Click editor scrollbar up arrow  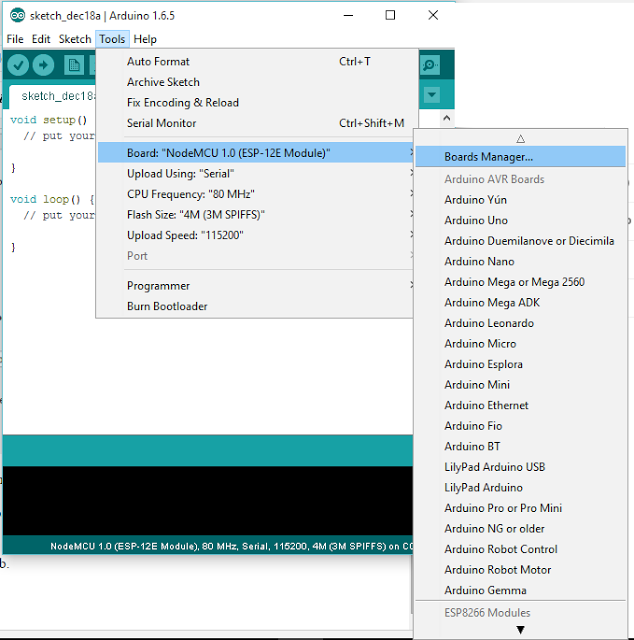[x=447, y=118]
